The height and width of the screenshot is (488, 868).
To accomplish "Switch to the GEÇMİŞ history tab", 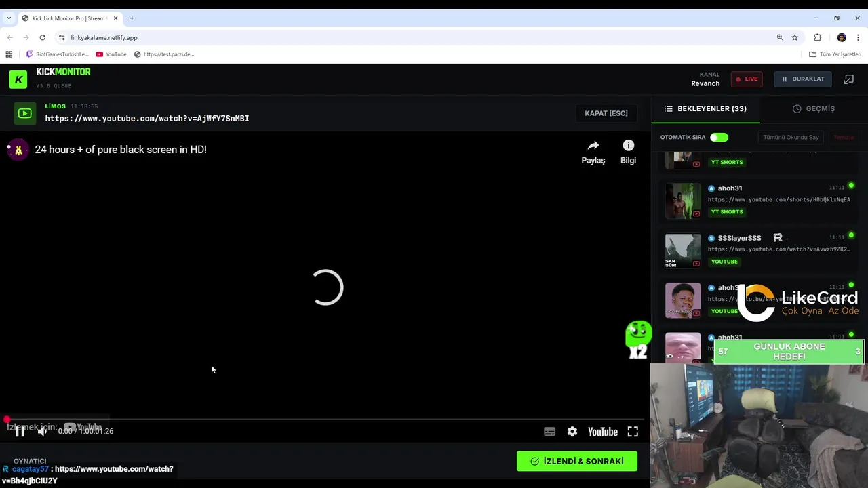I will pos(814,109).
